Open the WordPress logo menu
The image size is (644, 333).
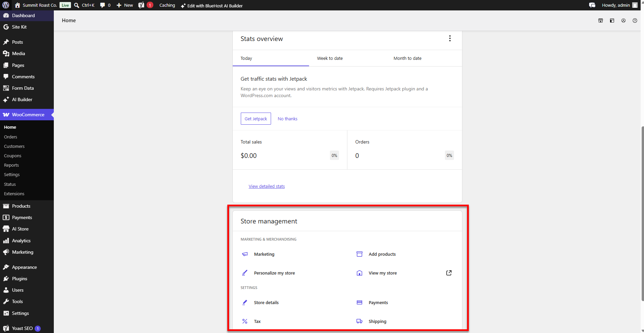[6, 5]
